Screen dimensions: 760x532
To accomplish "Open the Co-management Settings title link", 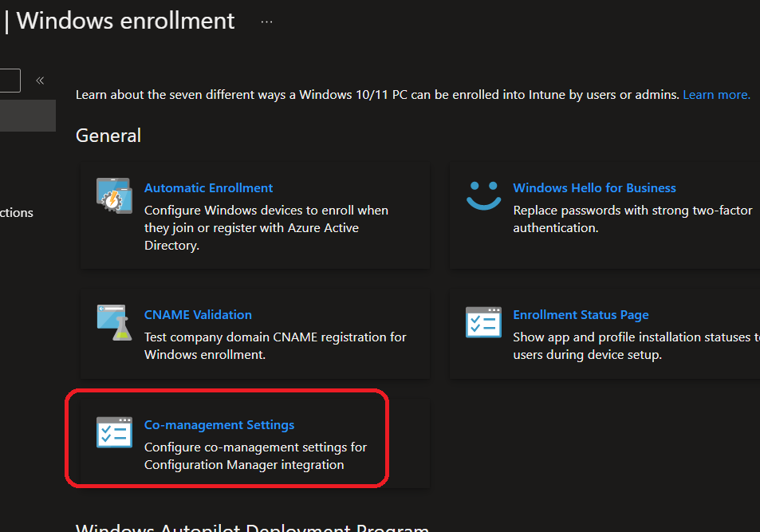I will (219, 425).
